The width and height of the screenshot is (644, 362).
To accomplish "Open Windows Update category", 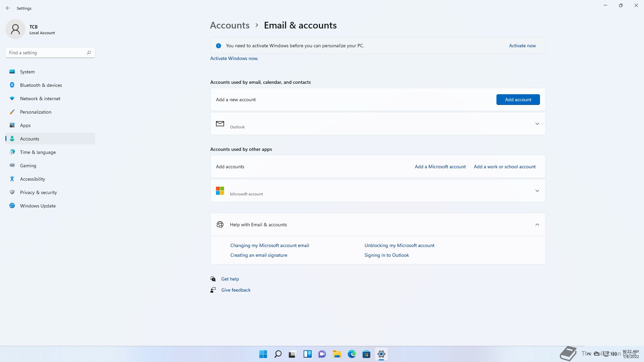I will (x=50, y=206).
